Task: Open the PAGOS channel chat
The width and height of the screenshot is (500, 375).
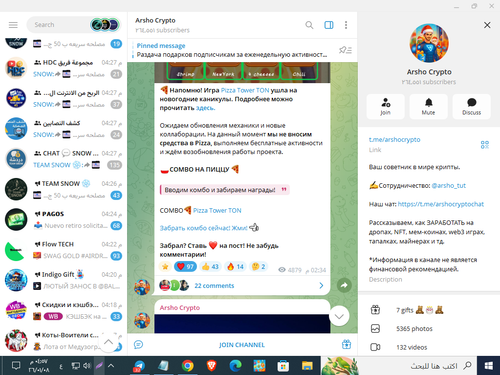Action: pos(63,220)
